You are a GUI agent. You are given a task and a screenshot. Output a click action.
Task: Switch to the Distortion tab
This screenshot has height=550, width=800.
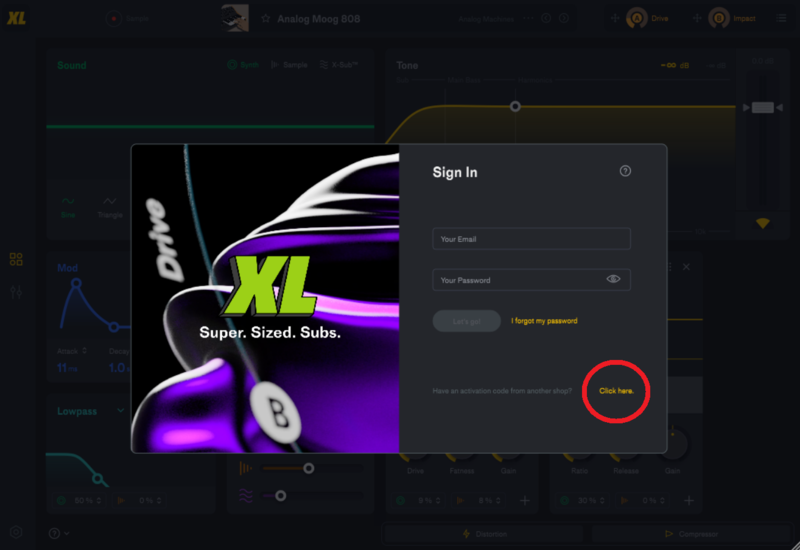coord(484,534)
